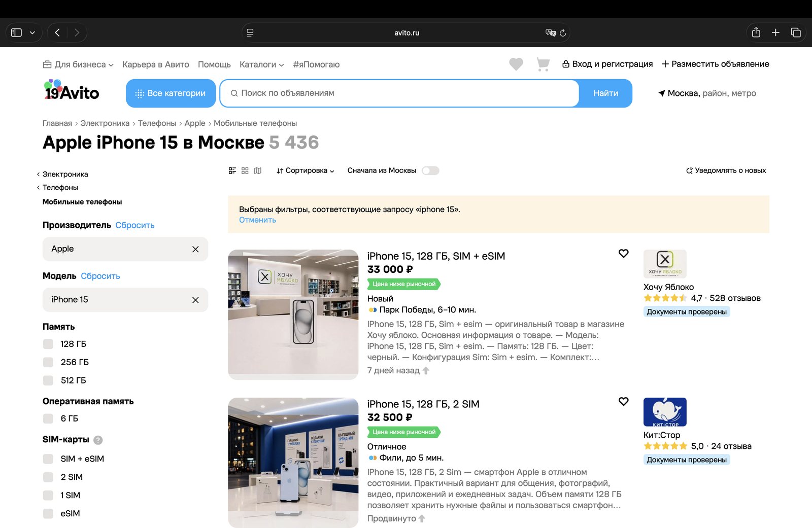This screenshot has width=812, height=528.
Task: Click Разместить объявление
Action: click(715, 64)
